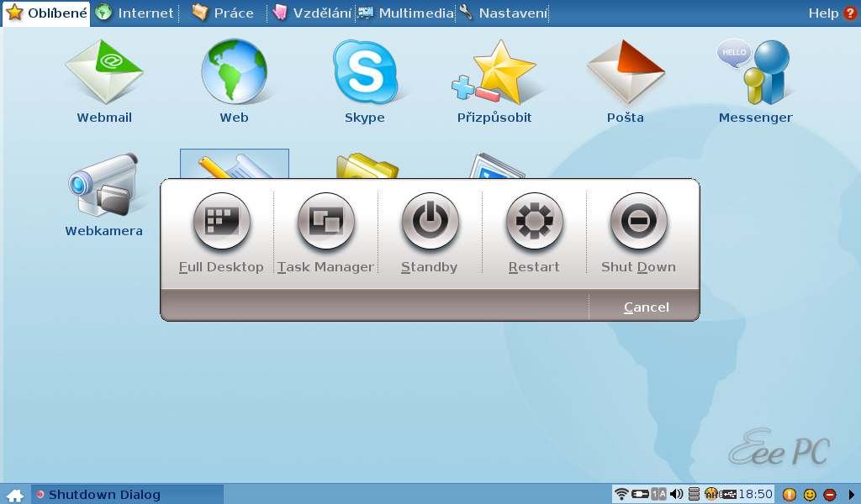Open the volume speaker tray icon
Screen dimensions: 861x504
click(x=677, y=494)
